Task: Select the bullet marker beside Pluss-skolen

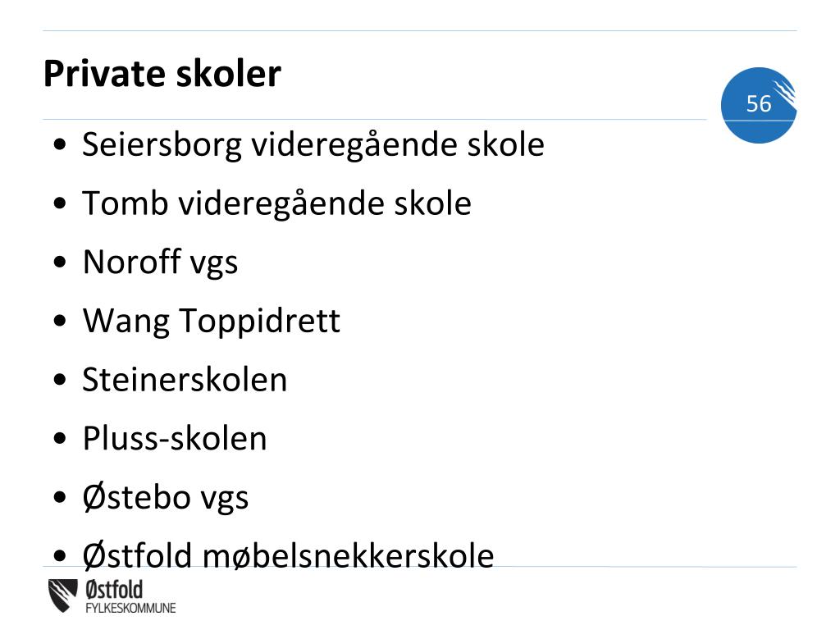Action: [60, 441]
